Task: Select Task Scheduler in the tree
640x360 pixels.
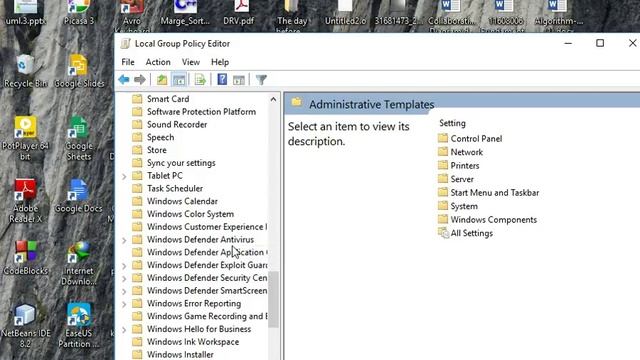Action: 175,188
